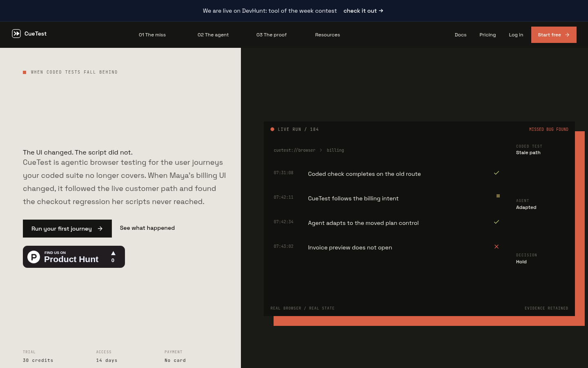Click the 'Hold' decision value
Screen dimensions: 588x368
(521, 262)
